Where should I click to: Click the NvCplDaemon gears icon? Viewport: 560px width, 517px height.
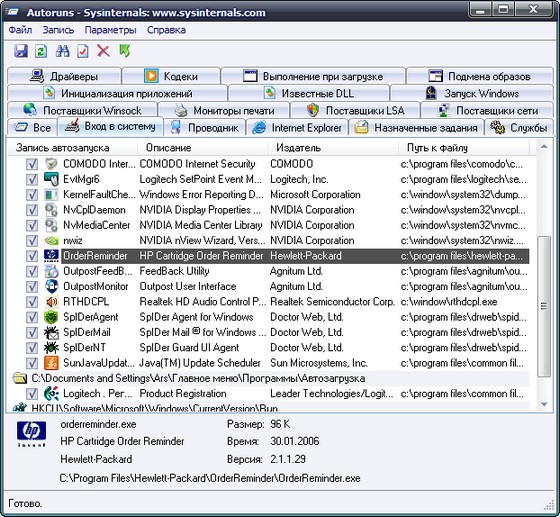(x=51, y=210)
